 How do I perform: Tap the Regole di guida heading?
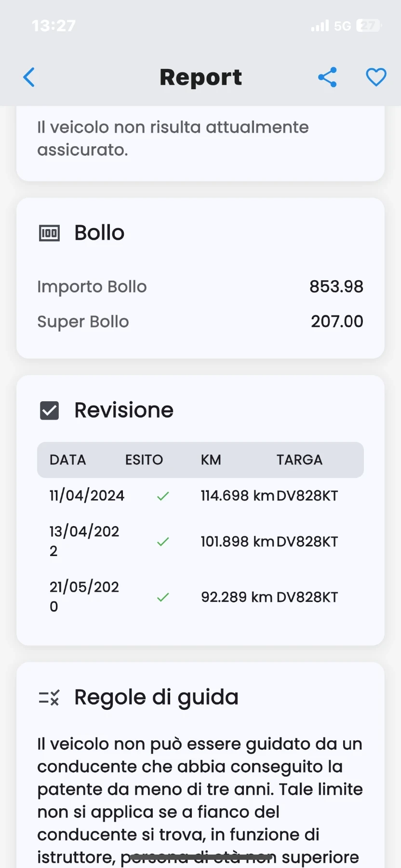[x=156, y=697]
